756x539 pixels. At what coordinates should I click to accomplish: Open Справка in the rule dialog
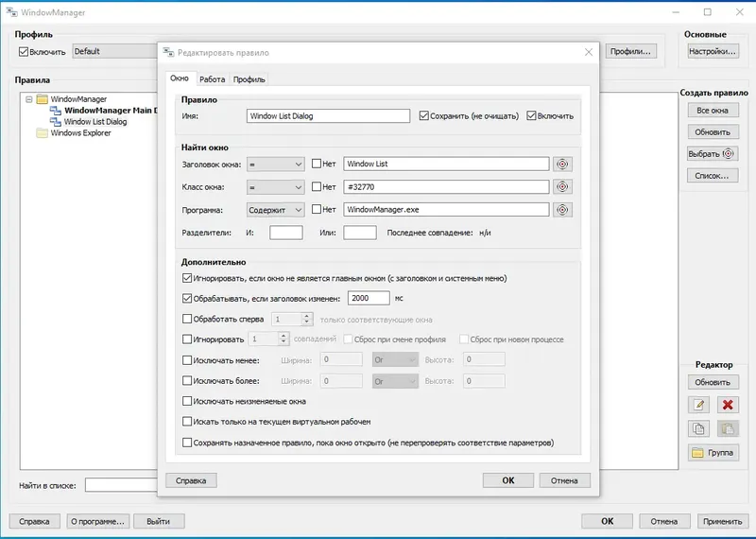(x=191, y=480)
